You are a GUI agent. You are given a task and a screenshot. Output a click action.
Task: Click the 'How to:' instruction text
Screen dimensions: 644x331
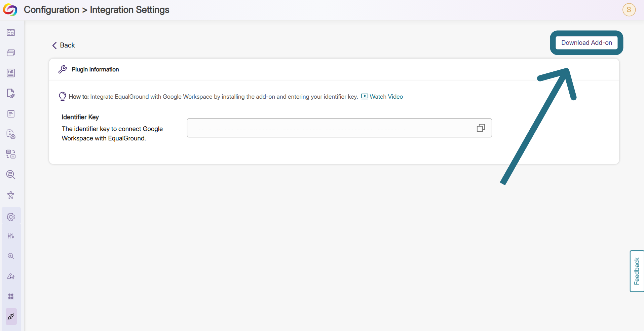click(213, 97)
